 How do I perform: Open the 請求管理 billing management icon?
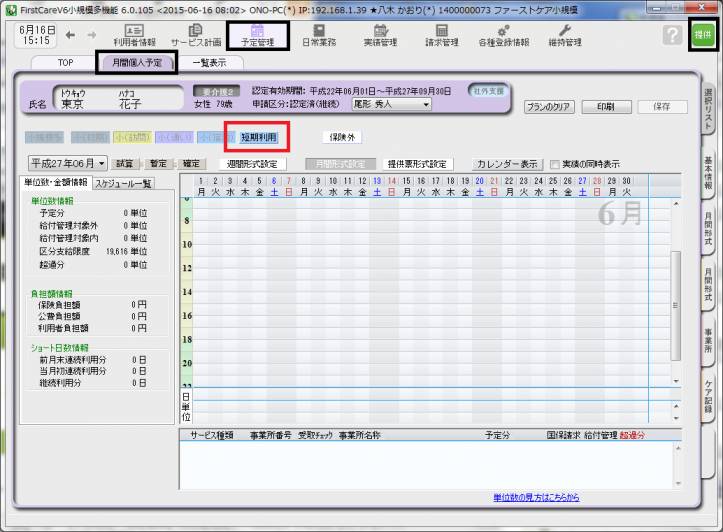[441, 35]
